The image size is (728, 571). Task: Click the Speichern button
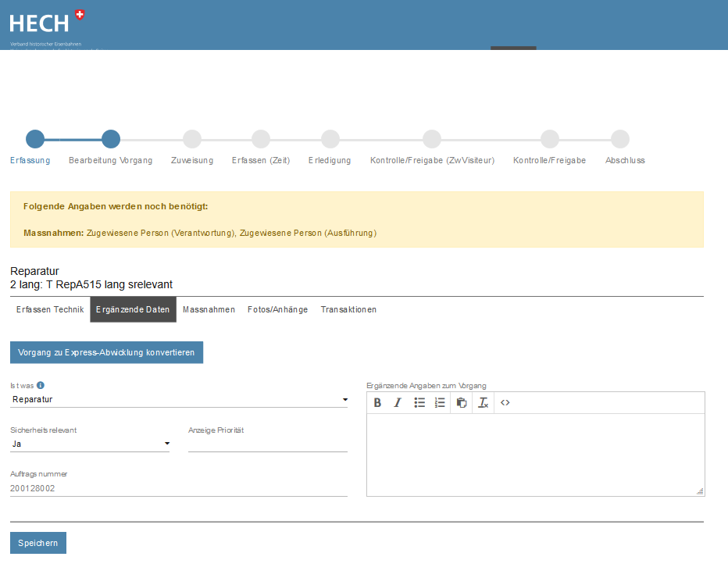click(38, 543)
